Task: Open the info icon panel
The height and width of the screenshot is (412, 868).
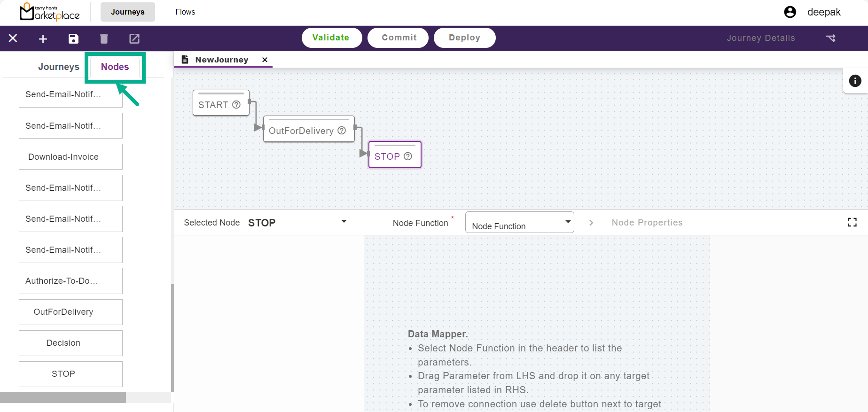Action: [x=855, y=81]
